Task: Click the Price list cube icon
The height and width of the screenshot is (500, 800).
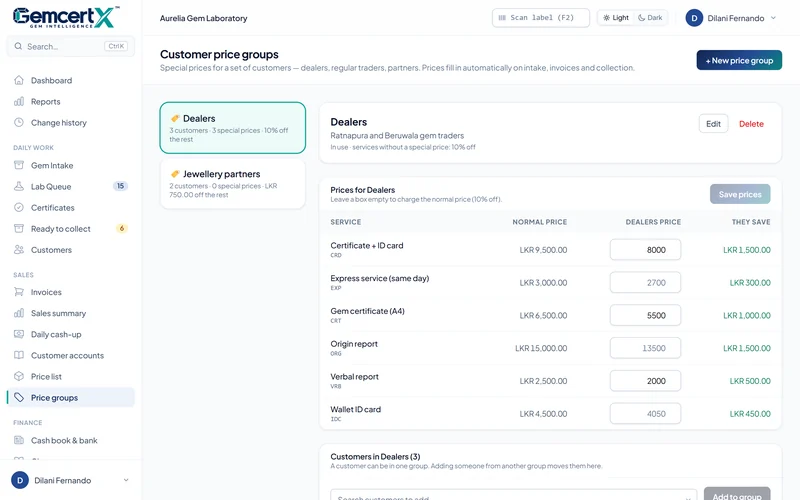Action: coord(19,376)
